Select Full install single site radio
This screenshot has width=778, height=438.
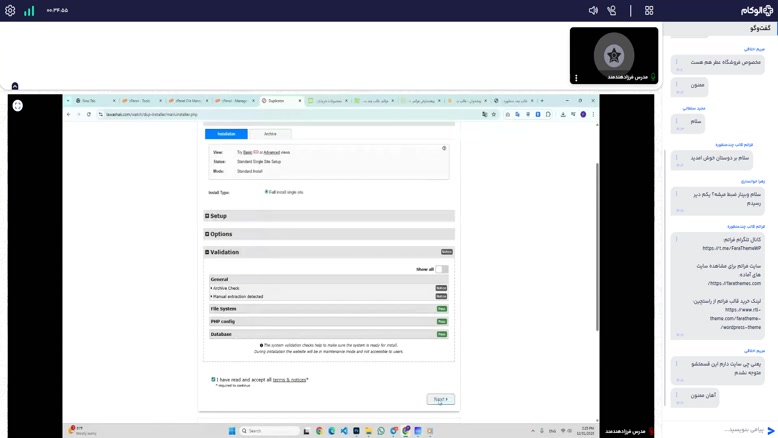coord(266,192)
